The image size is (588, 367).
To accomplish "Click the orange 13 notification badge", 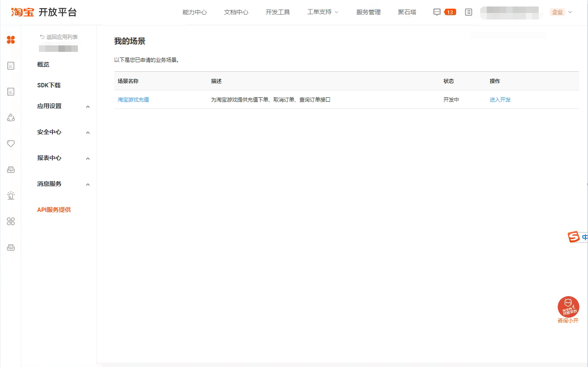I will coord(450,12).
